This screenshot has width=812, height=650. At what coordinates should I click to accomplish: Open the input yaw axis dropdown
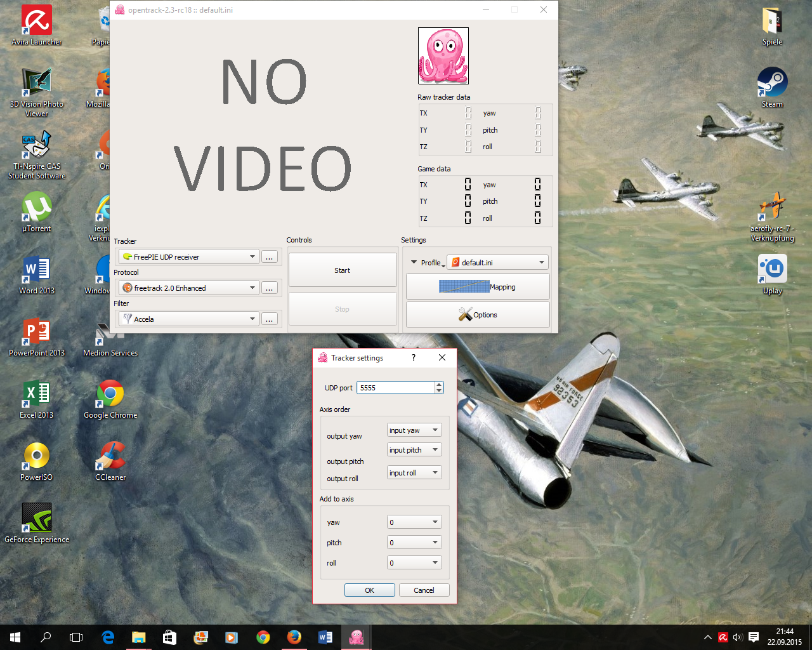414,430
